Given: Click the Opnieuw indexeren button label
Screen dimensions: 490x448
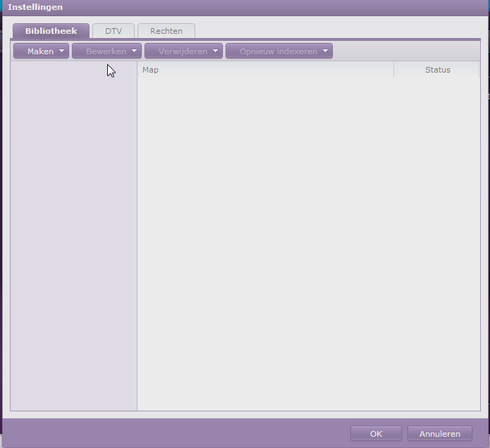Looking at the screenshot, I should coord(278,51).
